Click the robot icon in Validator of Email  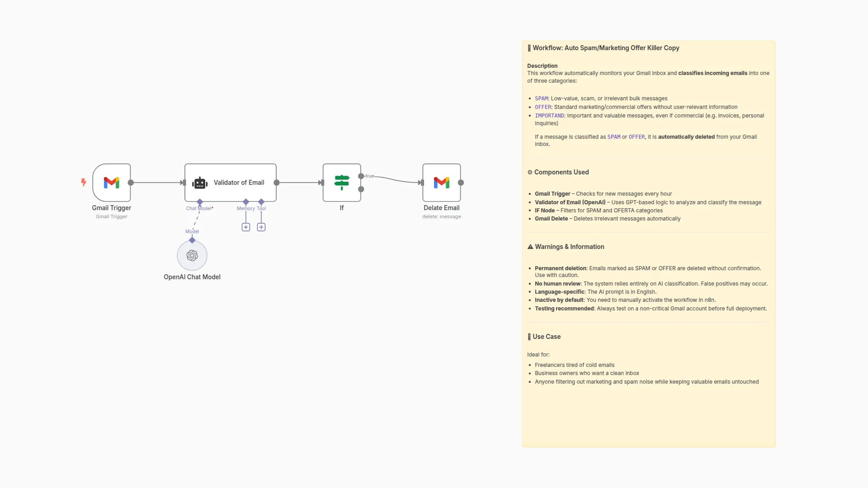click(x=200, y=183)
